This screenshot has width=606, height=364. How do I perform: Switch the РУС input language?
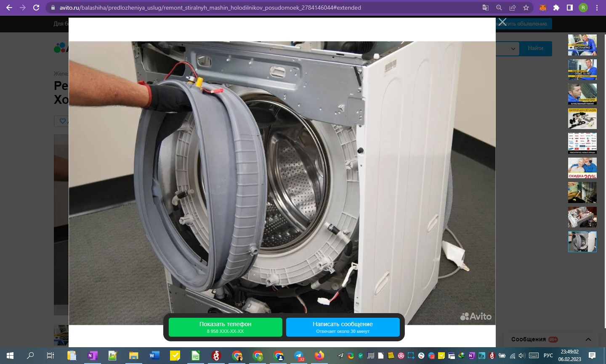pos(548,356)
